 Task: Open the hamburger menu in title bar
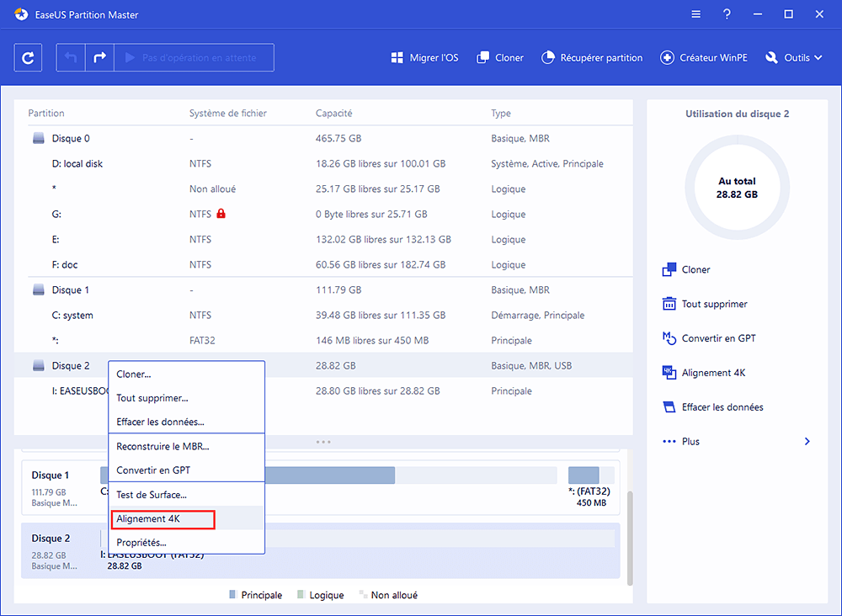click(696, 14)
